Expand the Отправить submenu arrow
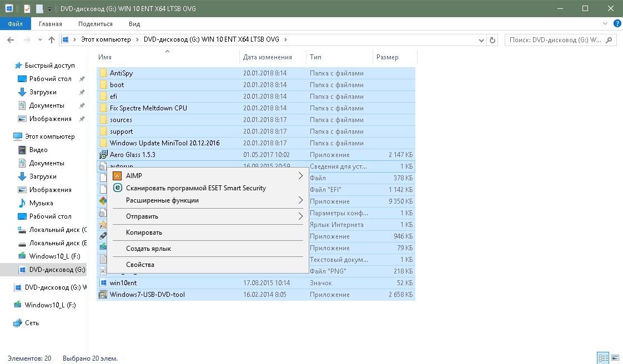Image resolution: width=623 pixels, height=364 pixels. click(301, 216)
